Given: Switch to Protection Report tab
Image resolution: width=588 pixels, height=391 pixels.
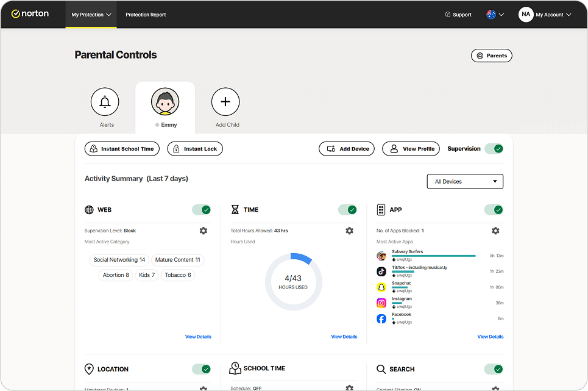Looking at the screenshot, I should point(146,15).
